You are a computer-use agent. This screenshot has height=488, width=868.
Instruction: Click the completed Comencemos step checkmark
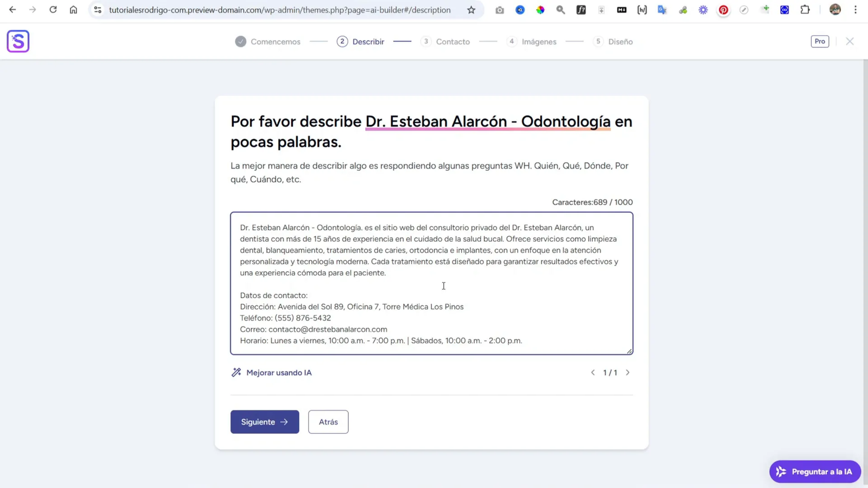240,41
